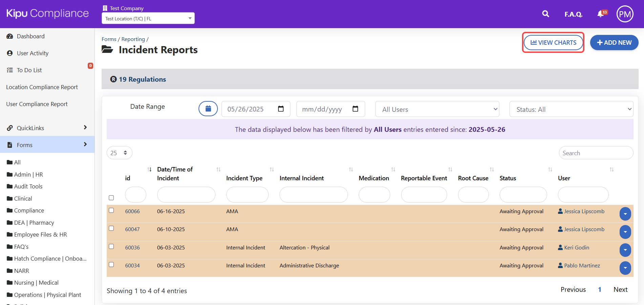Sort table by id column arrows
The width and height of the screenshot is (644, 305).
pyautogui.click(x=149, y=169)
